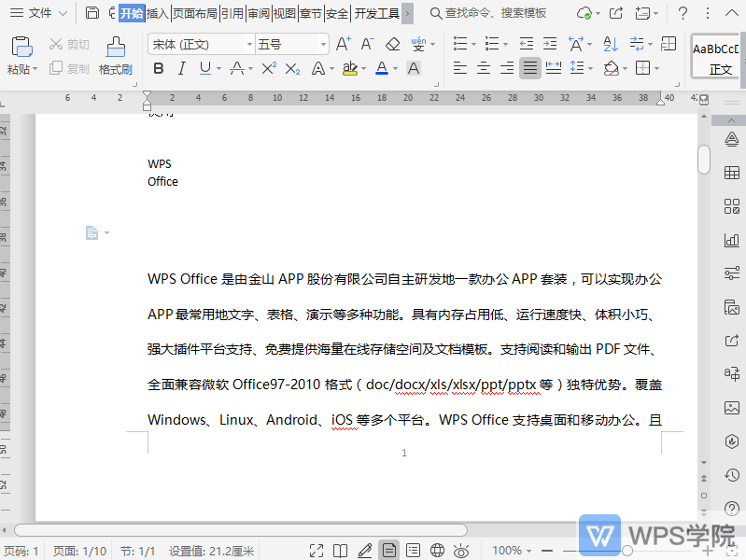Image resolution: width=746 pixels, height=560 pixels.
Task: Switch to the 插入 tab
Action: coord(158,13)
